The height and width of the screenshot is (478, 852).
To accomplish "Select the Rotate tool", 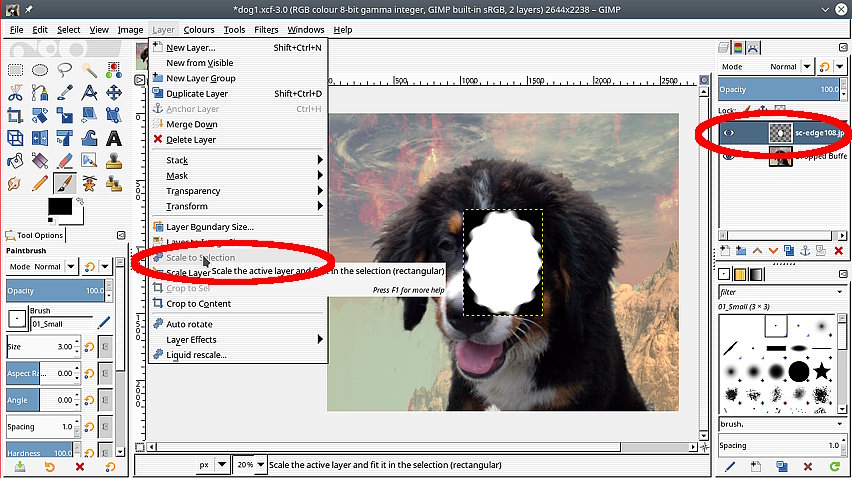I will pyautogui.click(x=40, y=116).
